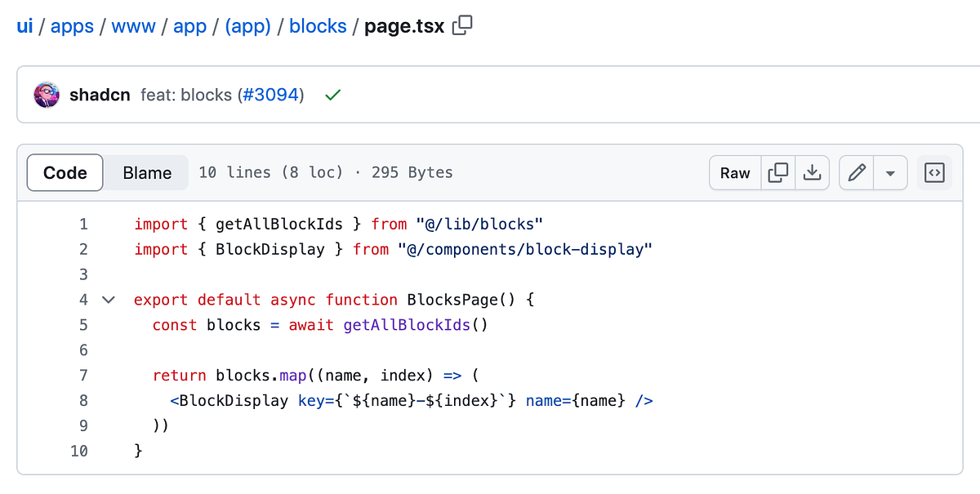Open the ui repository breadcrumb link
Image resolution: width=980 pixels, height=494 pixels.
[24, 25]
